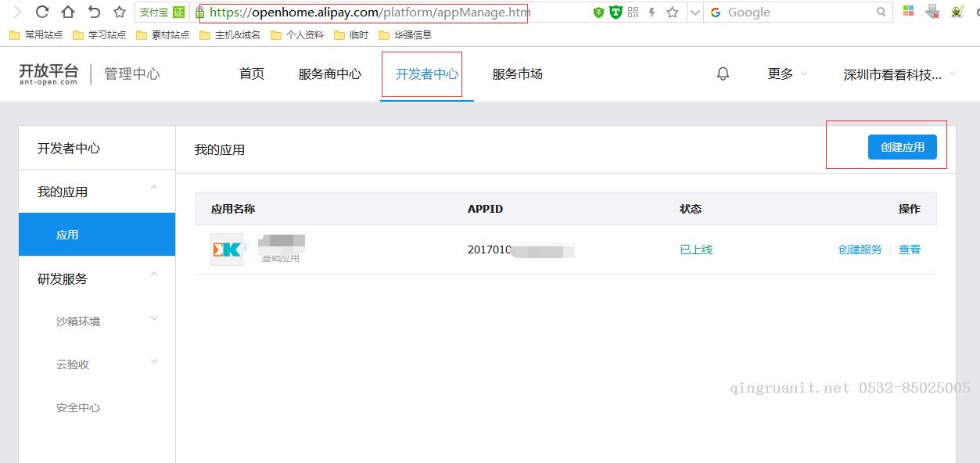Click the 应用名称 column header
Image resolution: width=980 pixels, height=463 pixels.
click(x=233, y=209)
